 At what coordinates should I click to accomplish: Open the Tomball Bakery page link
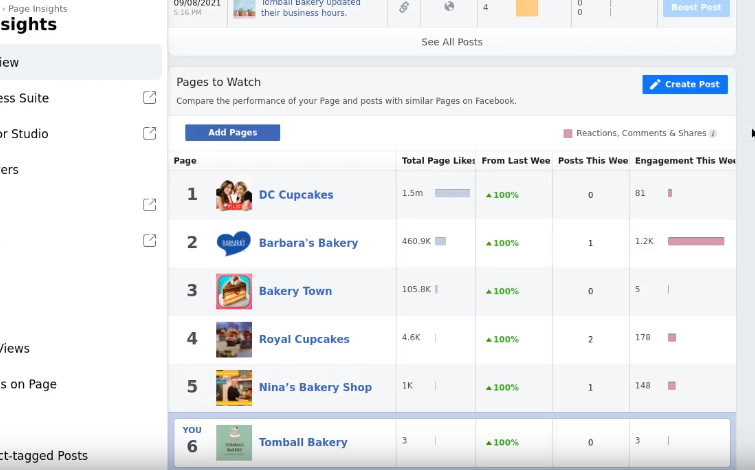coord(303,442)
